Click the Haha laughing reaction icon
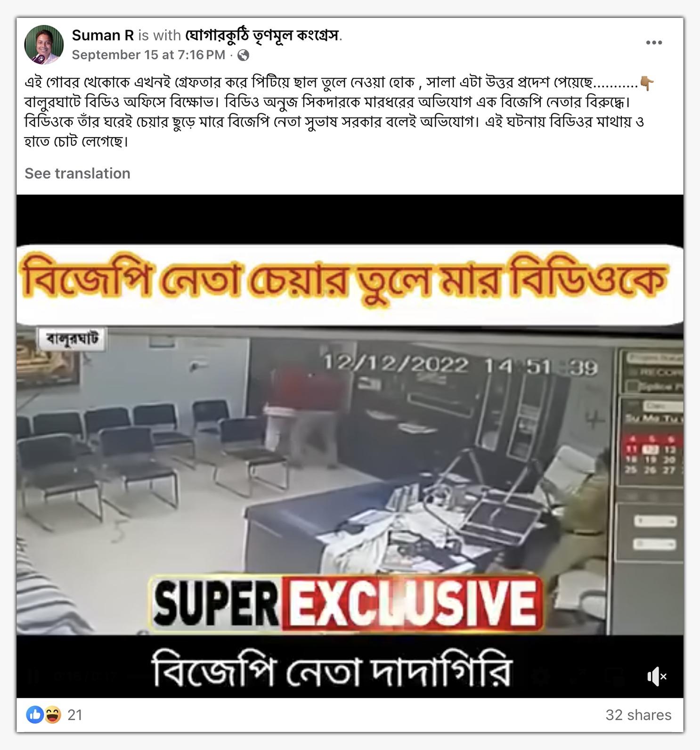This screenshot has width=700, height=750. 53,715
